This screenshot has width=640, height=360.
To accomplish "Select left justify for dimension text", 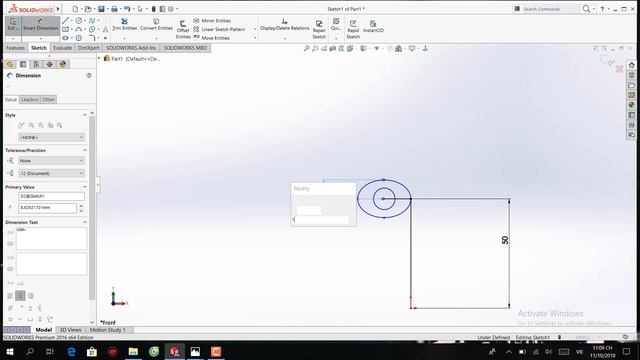I will (x=10, y=296).
